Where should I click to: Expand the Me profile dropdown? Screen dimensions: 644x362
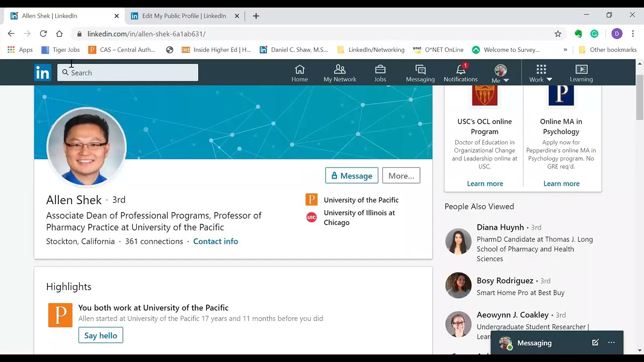[x=501, y=73]
